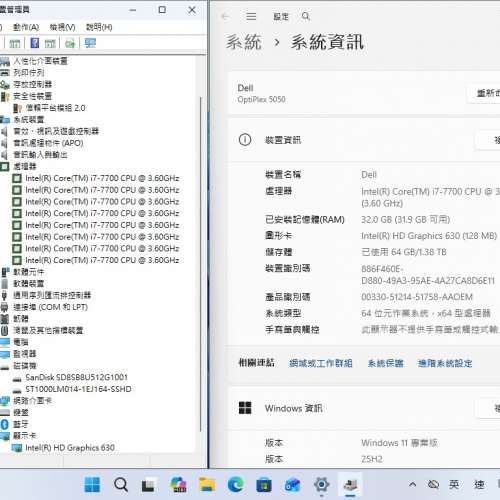Viewport: 500px width, 500px height.
Task: Open File Explorer from the taskbar
Action: [207, 484]
